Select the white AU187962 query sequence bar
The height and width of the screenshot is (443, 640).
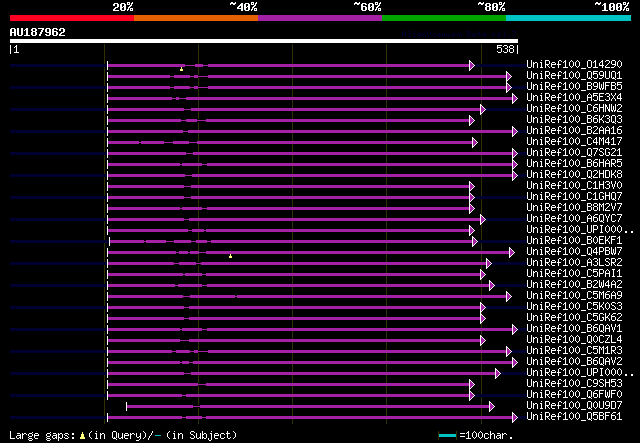coord(264,41)
